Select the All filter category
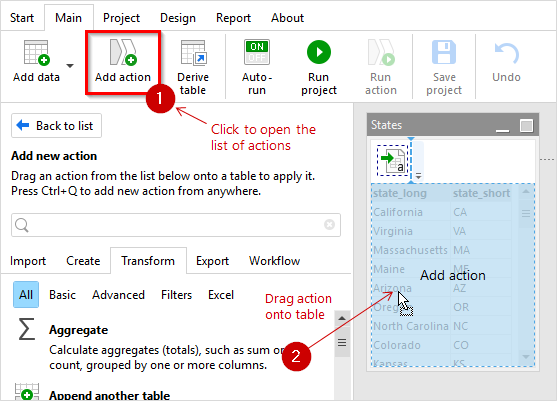This screenshot has width=557, height=401. 26,294
